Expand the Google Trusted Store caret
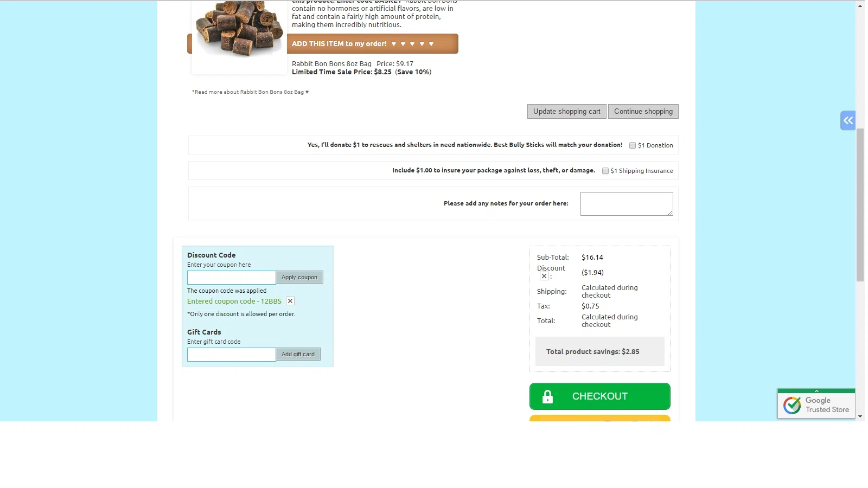The image size is (868, 488). [x=816, y=391]
